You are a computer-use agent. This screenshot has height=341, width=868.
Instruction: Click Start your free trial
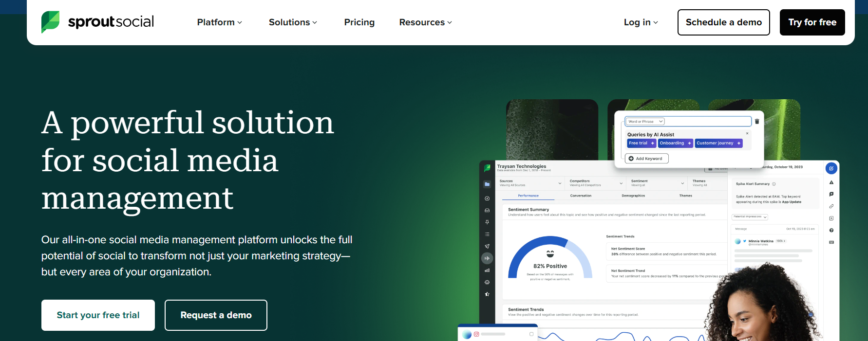point(98,315)
